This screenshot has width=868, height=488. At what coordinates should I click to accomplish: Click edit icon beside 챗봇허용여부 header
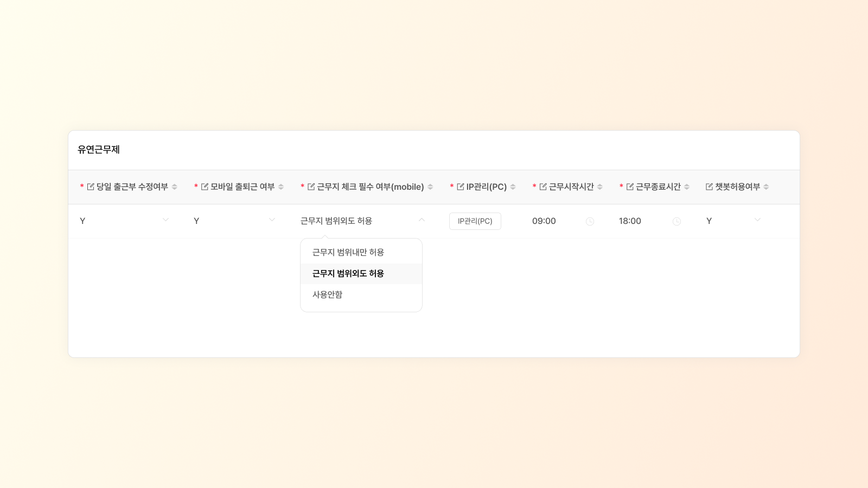point(709,187)
